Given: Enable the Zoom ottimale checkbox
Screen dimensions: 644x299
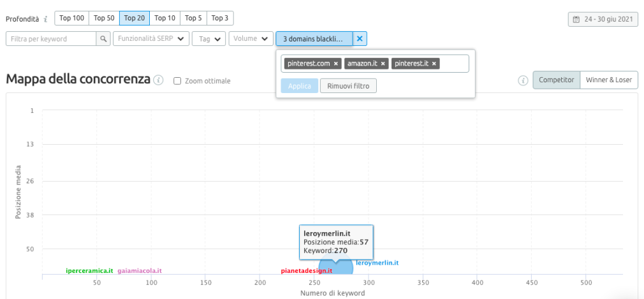Looking at the screenshot, I should tap(177, 81).
